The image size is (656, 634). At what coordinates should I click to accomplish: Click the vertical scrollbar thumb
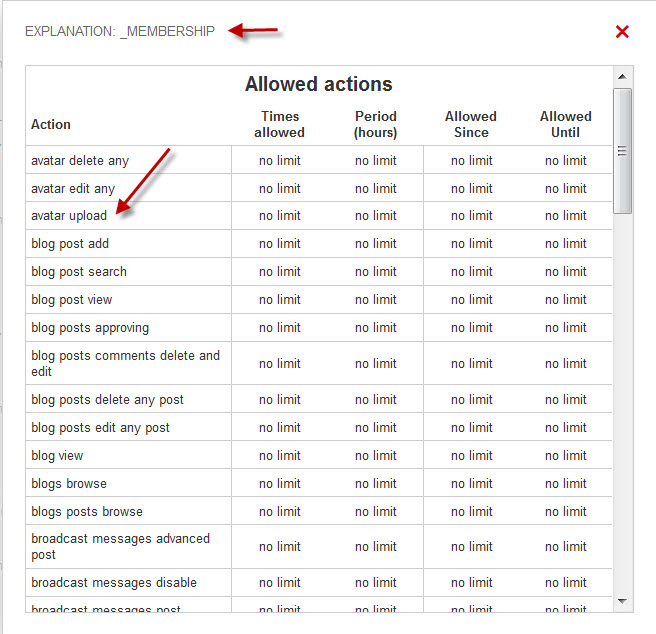(622, 150)
